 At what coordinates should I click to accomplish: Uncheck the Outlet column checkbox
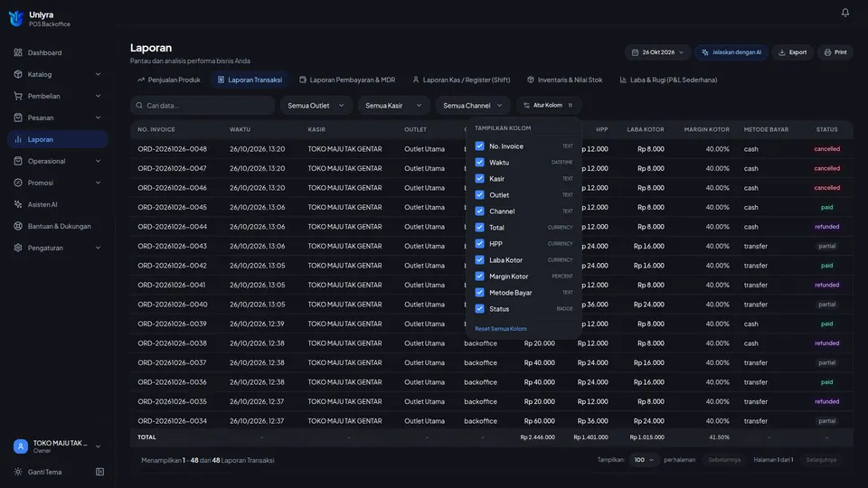pyautogui.click(x=479, y=195)
